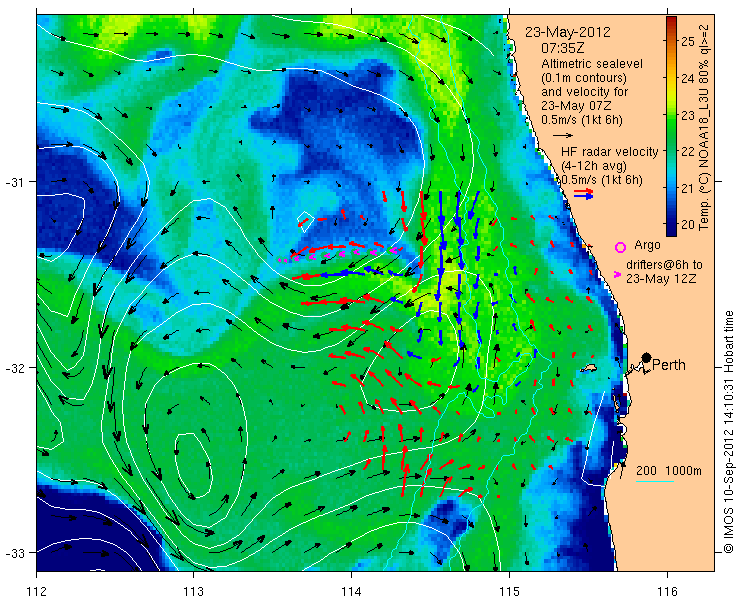Click the colorbar tick label 22
This screenshot has width=740, height=600.
[x=688, y=152]
